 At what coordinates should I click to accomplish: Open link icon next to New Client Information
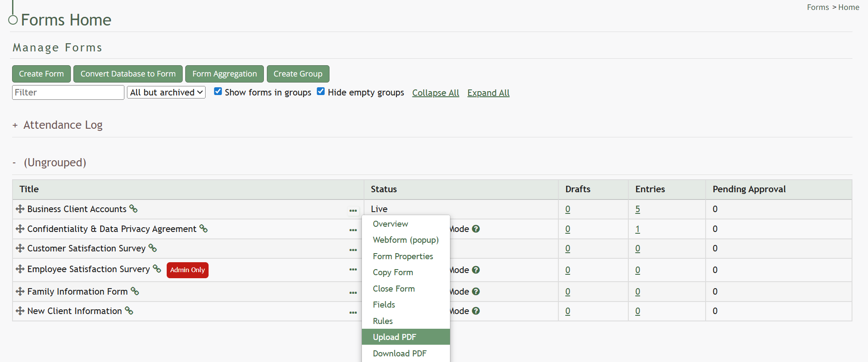[x=129, y=311]
